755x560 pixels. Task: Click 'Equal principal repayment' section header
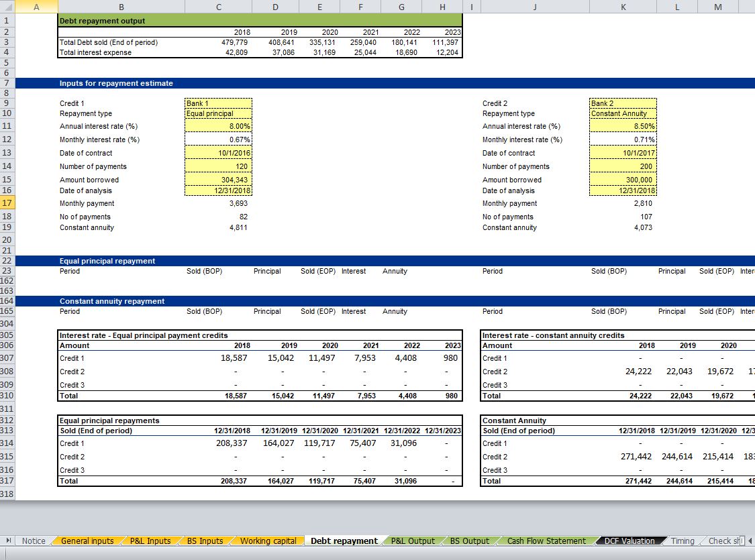tap(107, 261)
